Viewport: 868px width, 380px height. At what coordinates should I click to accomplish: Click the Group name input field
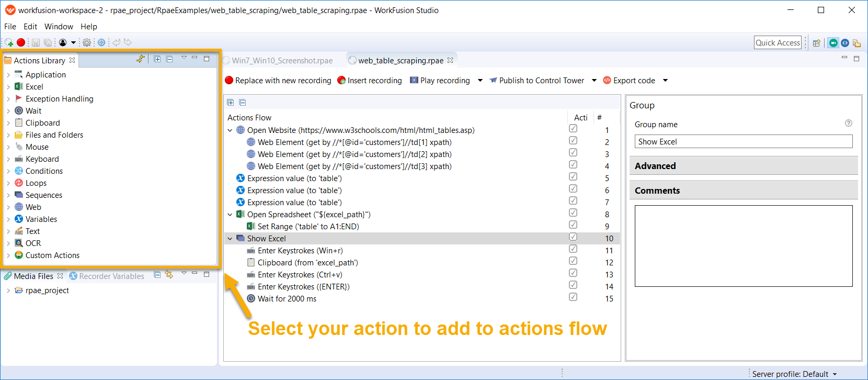[x=744, y=142]
